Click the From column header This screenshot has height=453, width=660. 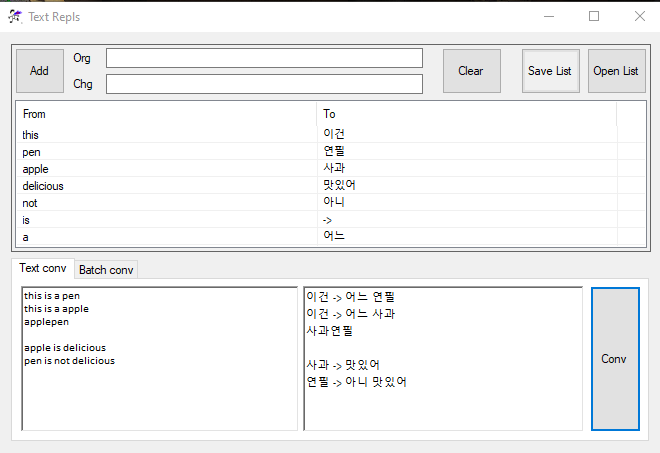pyautogui.click(x=166, y=114)
